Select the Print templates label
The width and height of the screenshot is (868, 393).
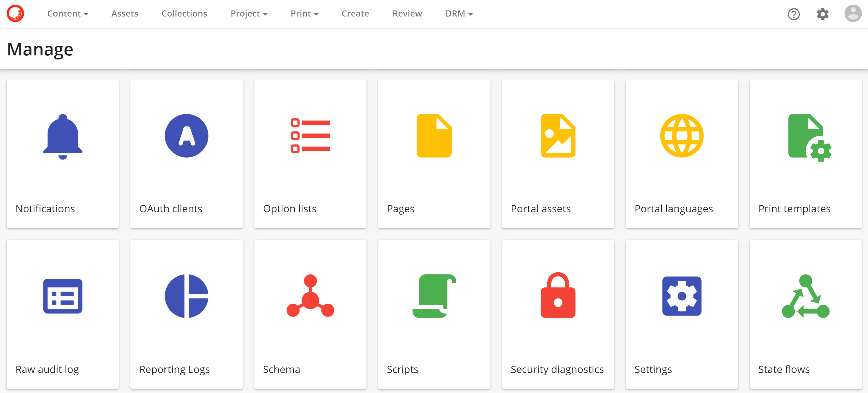tap(794, 209)
